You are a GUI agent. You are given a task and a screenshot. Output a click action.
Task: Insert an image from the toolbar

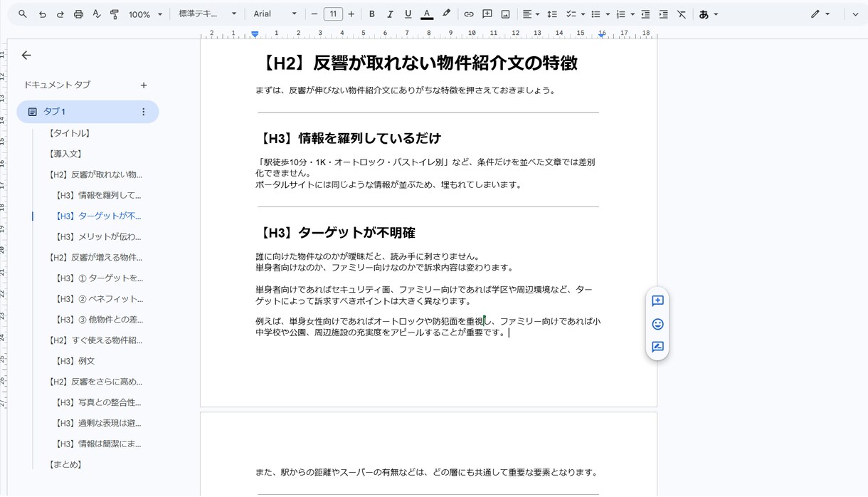click(505, 14)
